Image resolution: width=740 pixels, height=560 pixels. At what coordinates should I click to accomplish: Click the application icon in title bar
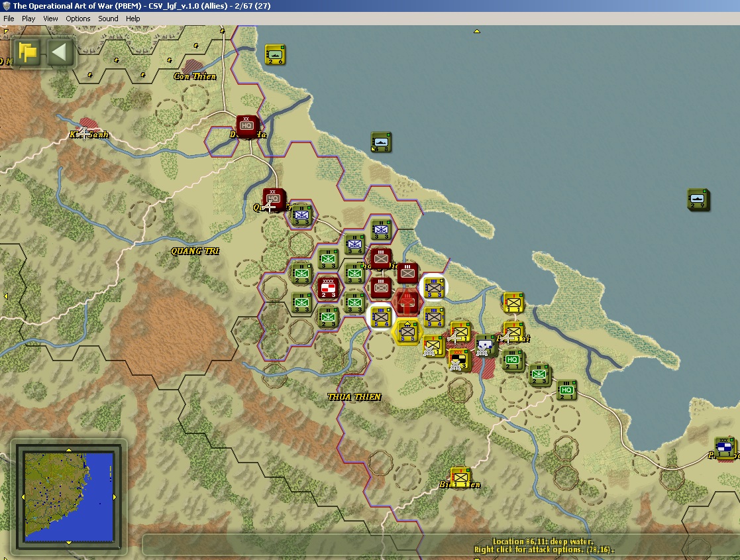[x=6, y=6]
